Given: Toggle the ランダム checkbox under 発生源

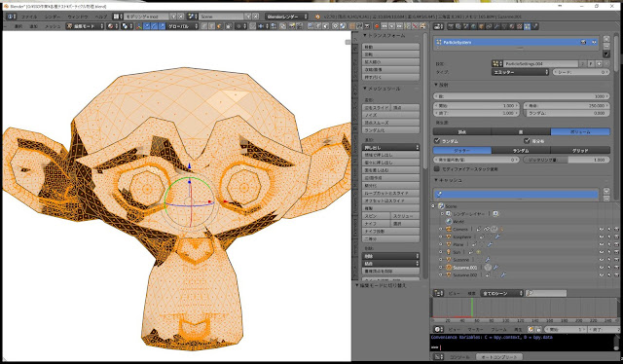Looking at the screenshot, I should point(437,141).
